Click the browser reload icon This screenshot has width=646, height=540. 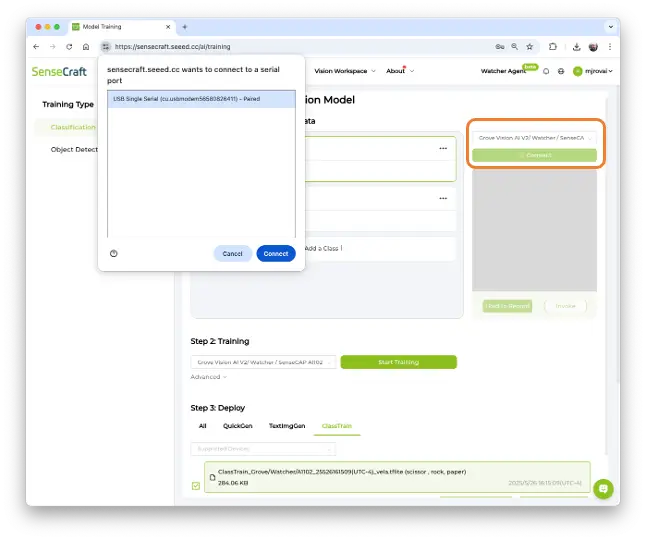(69, 46)
